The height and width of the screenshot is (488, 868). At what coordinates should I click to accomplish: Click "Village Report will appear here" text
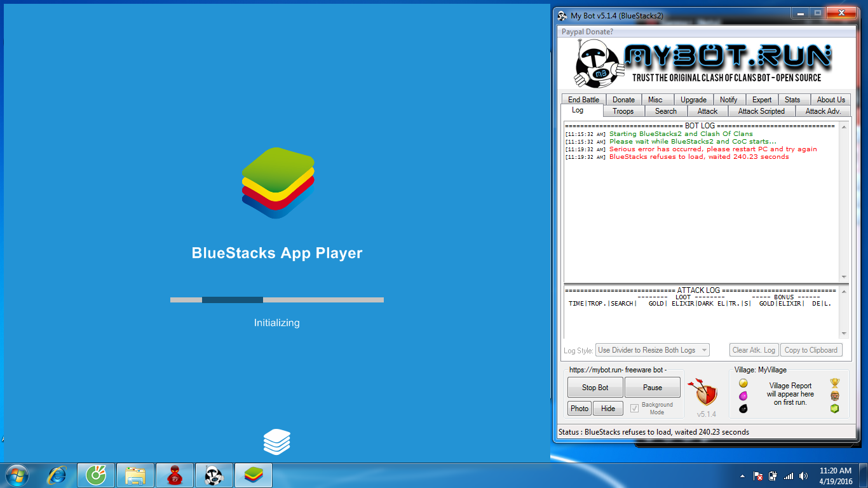click(790, 394)
